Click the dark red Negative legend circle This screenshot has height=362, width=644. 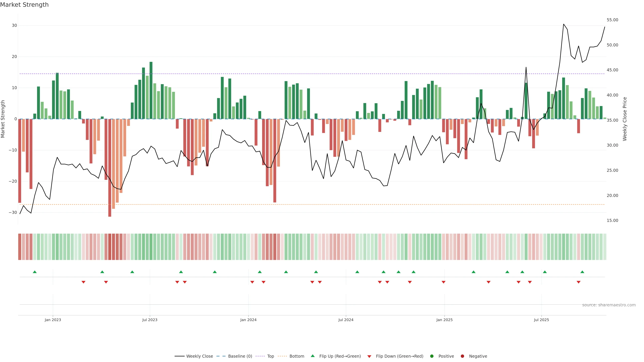tap(462, 356)
